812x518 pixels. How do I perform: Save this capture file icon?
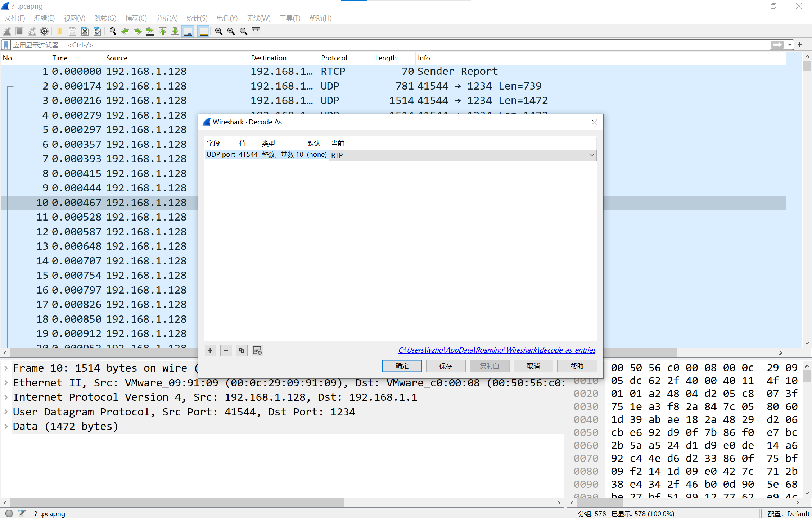(x=72, y=31)
